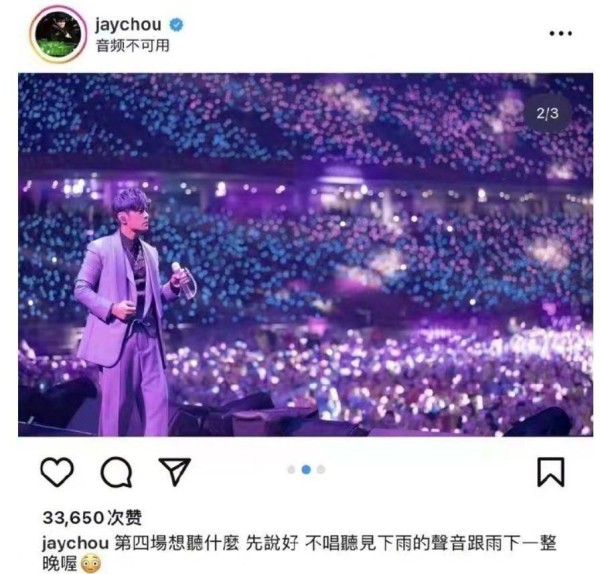This screenshot has width=600, height=574.
Task: View likers via the 33,650次赞 count
Action: (92, 518)
